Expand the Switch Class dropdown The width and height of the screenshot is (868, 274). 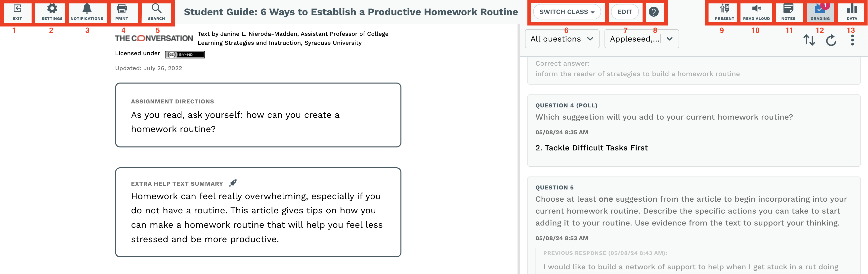click(567, 12)
